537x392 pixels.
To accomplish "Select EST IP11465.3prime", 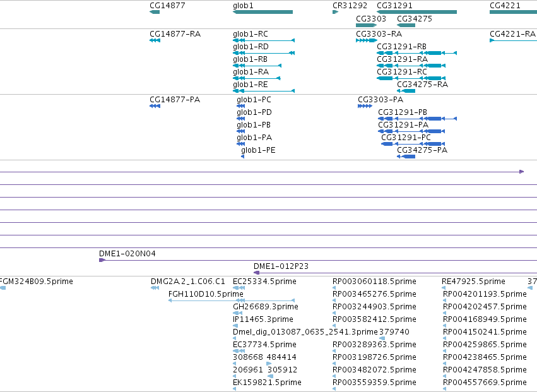I will coord(235,326).
